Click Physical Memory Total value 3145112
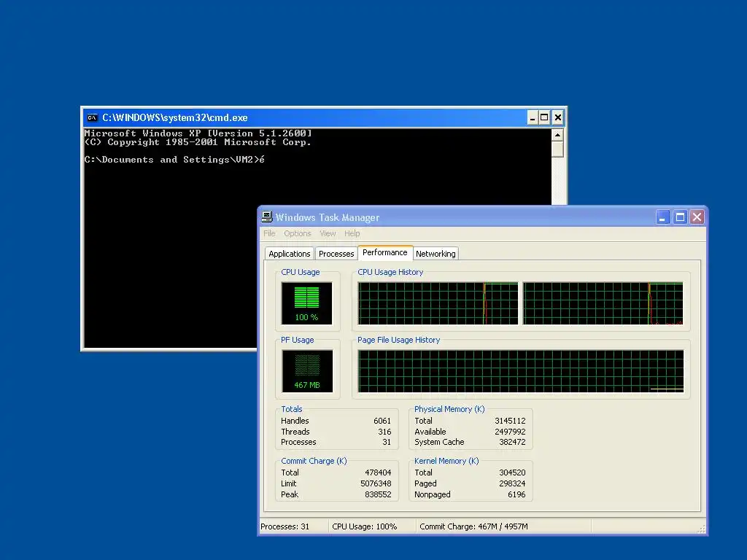The height and width of the screenshot is (560, 747). point(510,421)
